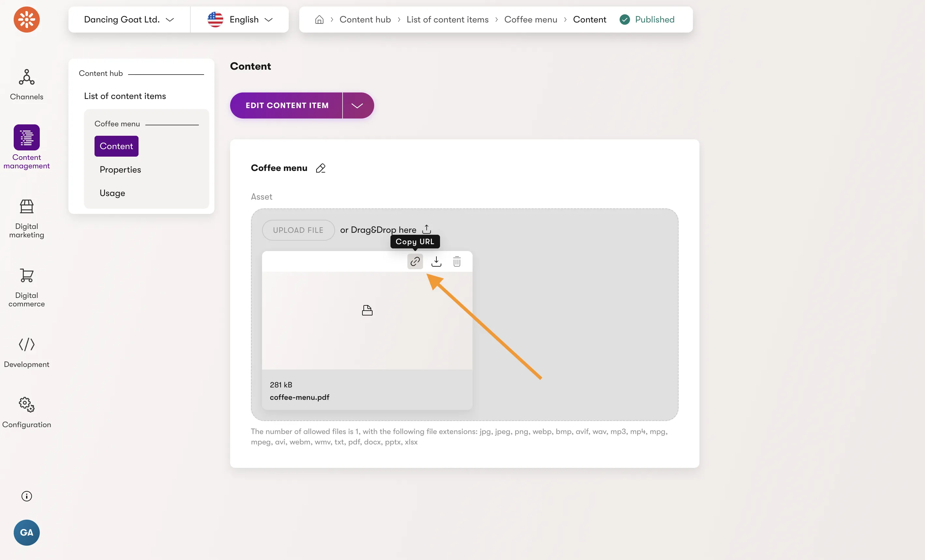Select the coffee-menu.pdf file preview

point(367,321)
